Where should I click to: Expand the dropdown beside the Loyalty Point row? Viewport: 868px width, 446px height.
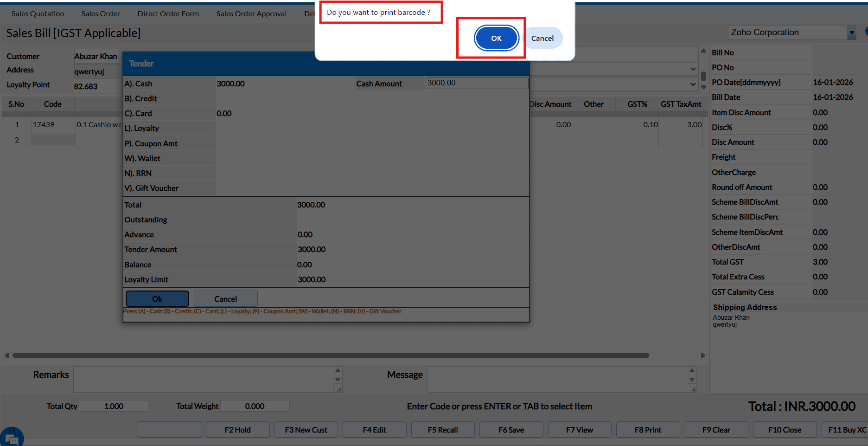[693, 84]
